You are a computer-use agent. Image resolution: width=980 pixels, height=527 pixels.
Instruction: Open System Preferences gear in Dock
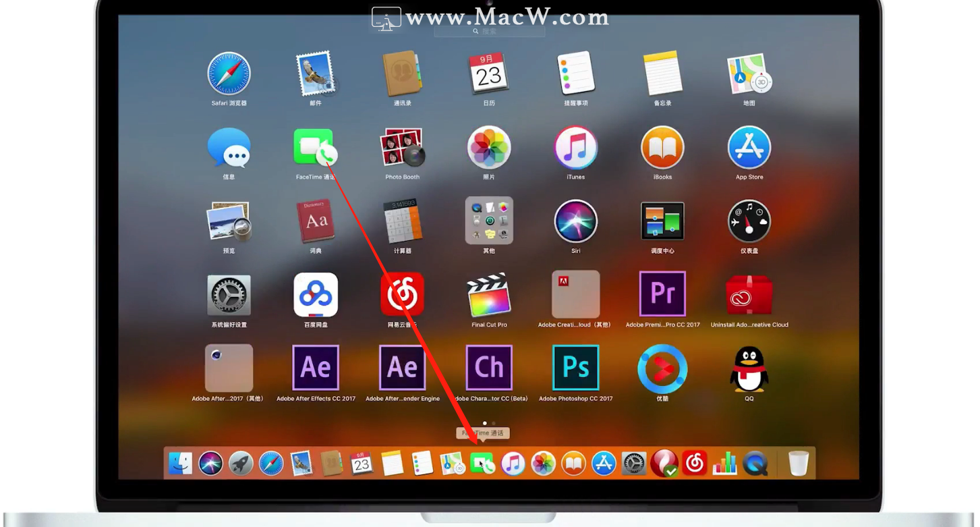click(x=634, y=464)
